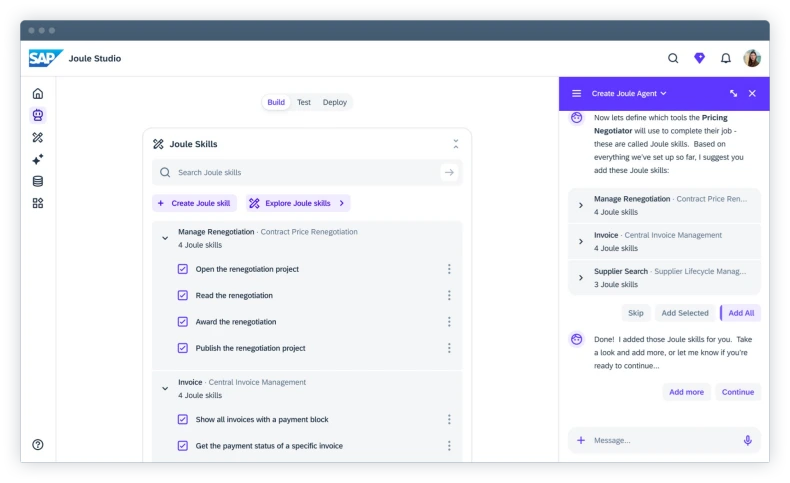Collapse the Joule Skills card

click(x=455, y=144)
